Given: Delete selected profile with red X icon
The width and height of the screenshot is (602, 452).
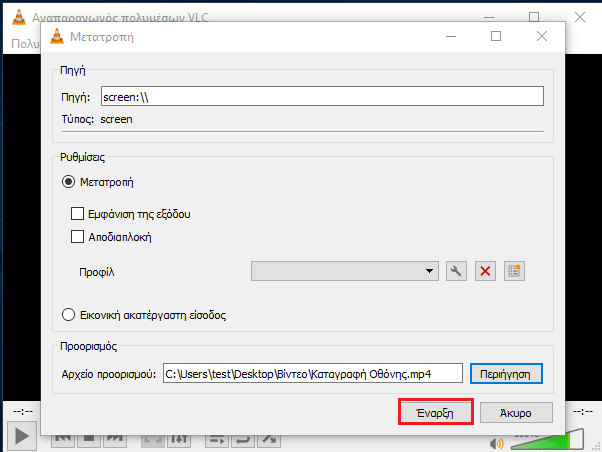Looking at the screenshot, I should pyautogui.click(x=485, y=271).
